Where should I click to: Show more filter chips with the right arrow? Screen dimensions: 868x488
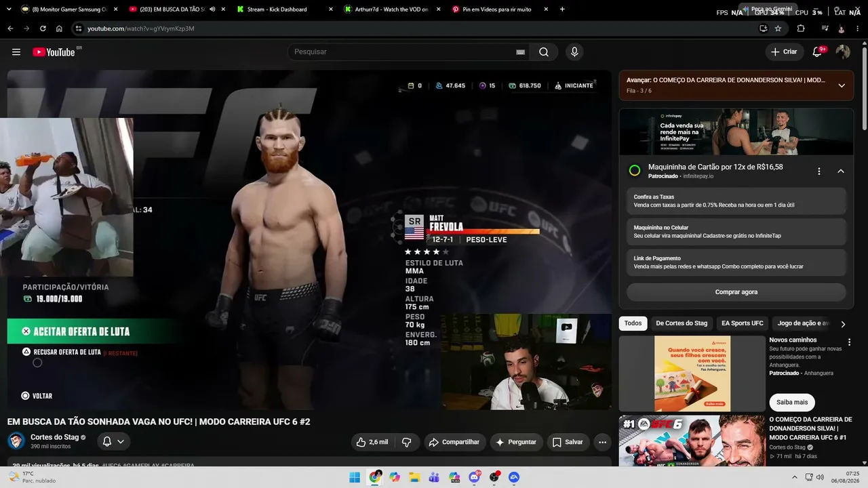pos(843,324)
